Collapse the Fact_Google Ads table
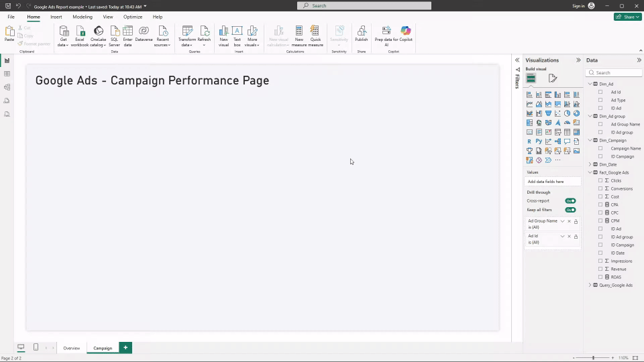The image size is (644, 362). tap(590, 172)
